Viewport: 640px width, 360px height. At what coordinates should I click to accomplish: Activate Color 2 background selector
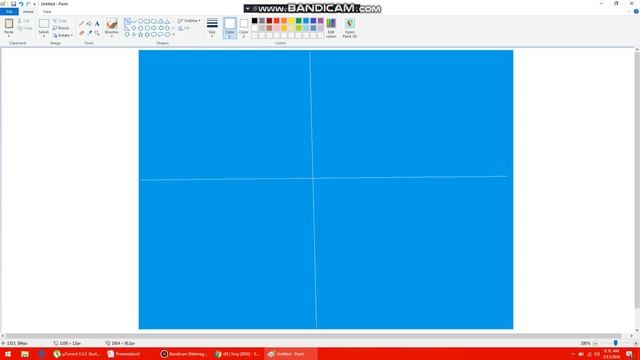click(244, 28)
